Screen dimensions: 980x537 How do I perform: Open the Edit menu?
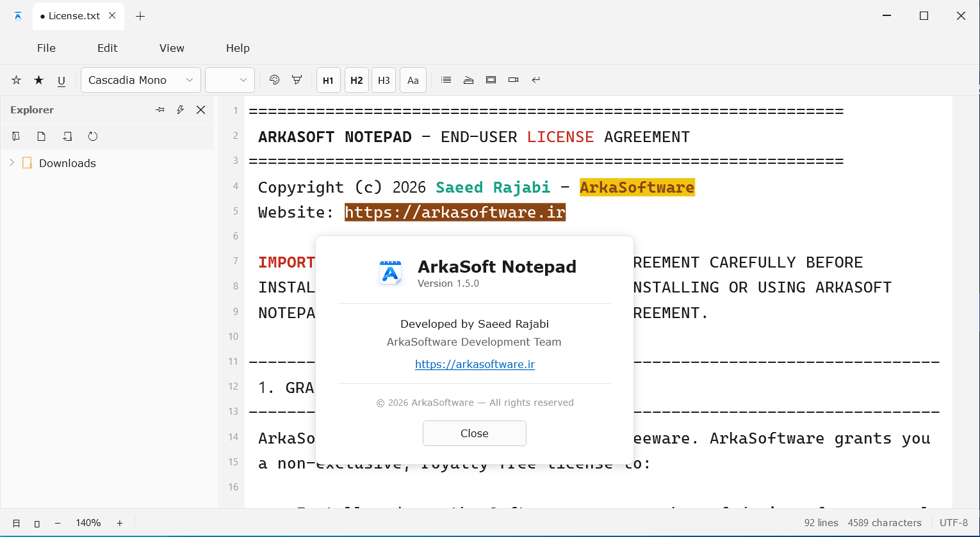click(x=108, y=48)
